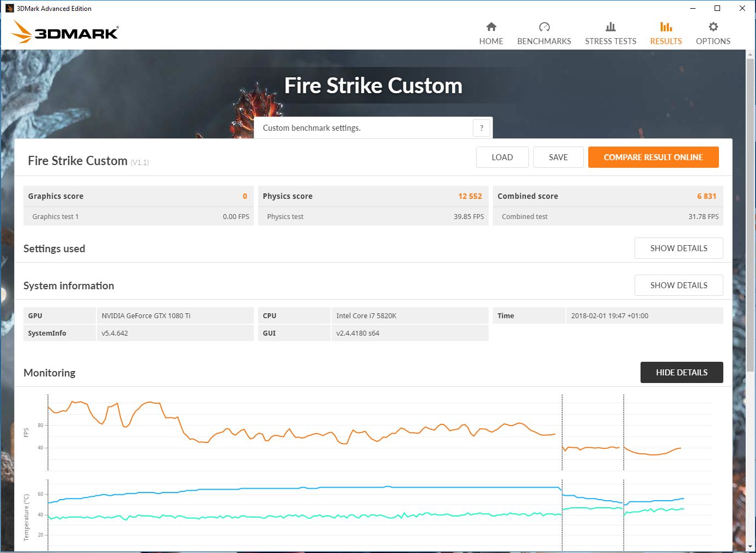This screenshot has width=756, height=553.
Task: Open Options via the gear icon
Action: pos(713,27)
